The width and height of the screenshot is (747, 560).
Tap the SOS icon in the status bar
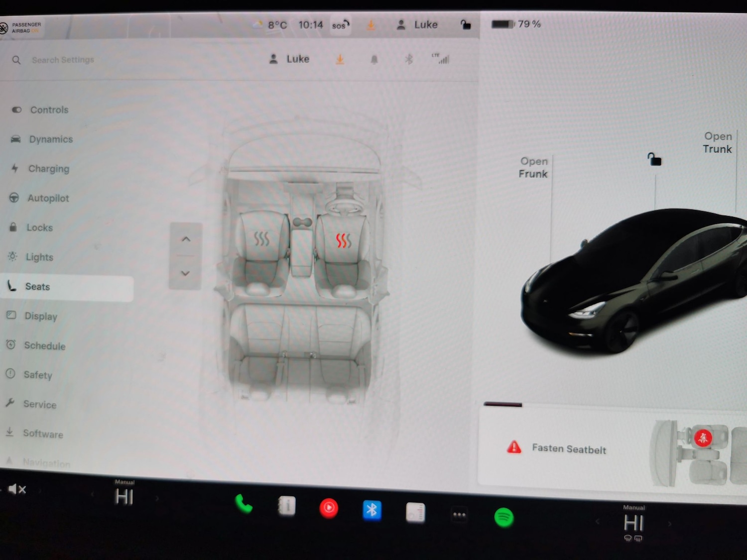[x=339, y=24]
